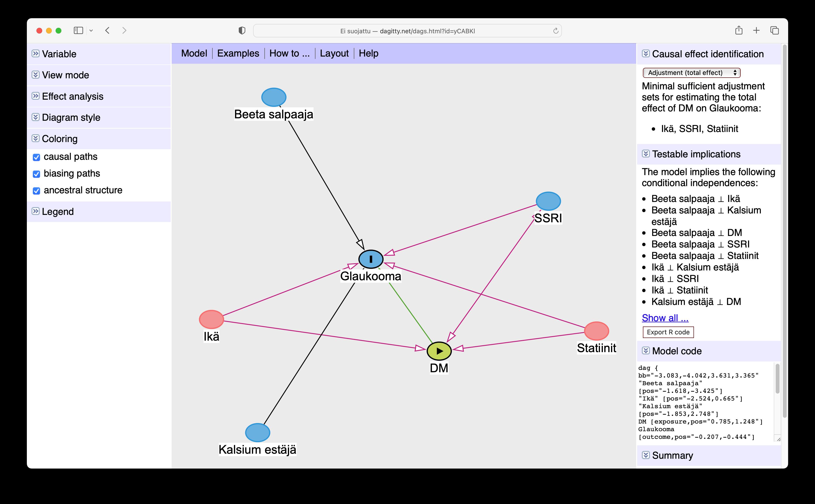This screenshot has height=504, width=815.
Task: Select the Beeta salpaaja node
Action: pyautogui.click(x=274, y=97)
